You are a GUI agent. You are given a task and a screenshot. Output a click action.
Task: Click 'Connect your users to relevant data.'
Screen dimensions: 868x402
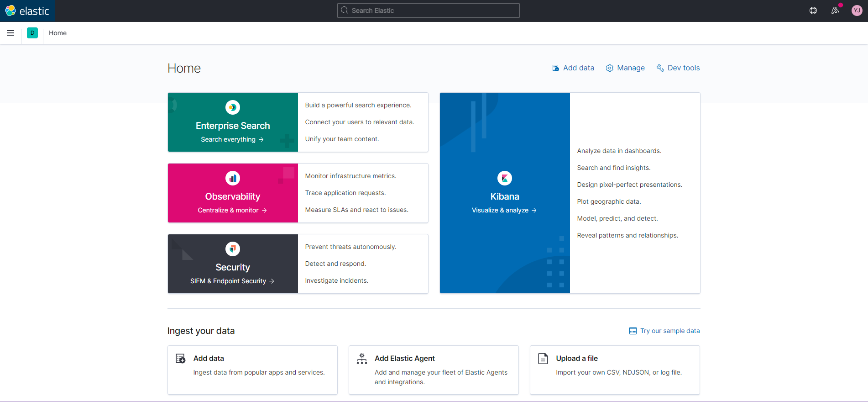[360, 122]
